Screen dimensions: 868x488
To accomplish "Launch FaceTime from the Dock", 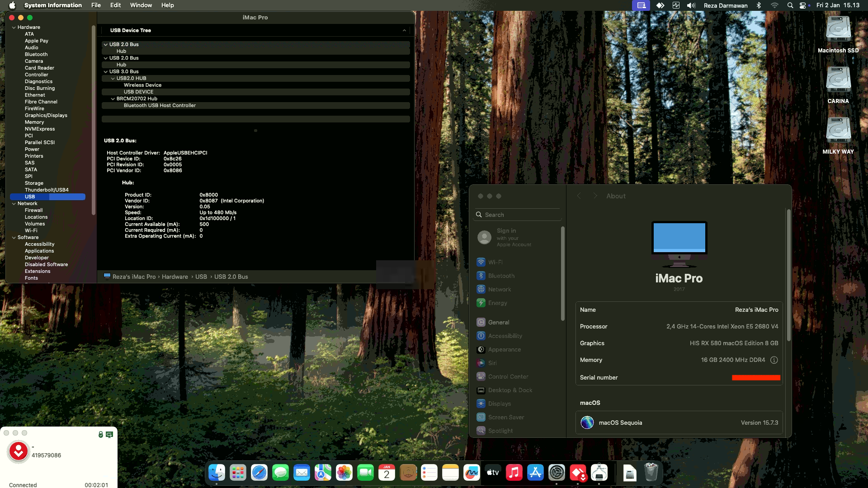I will point(365,473).
